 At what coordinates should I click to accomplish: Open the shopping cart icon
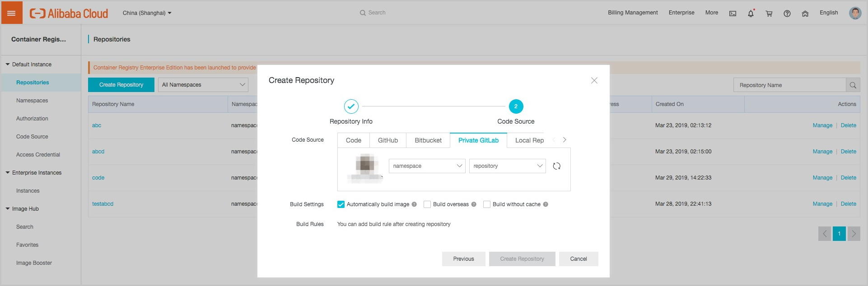point(769,14)
